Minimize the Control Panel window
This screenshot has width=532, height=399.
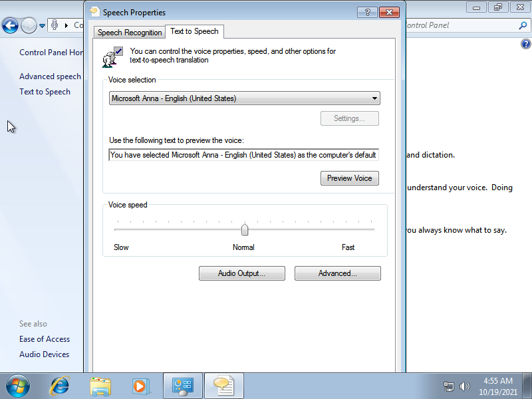coord(477,7)
